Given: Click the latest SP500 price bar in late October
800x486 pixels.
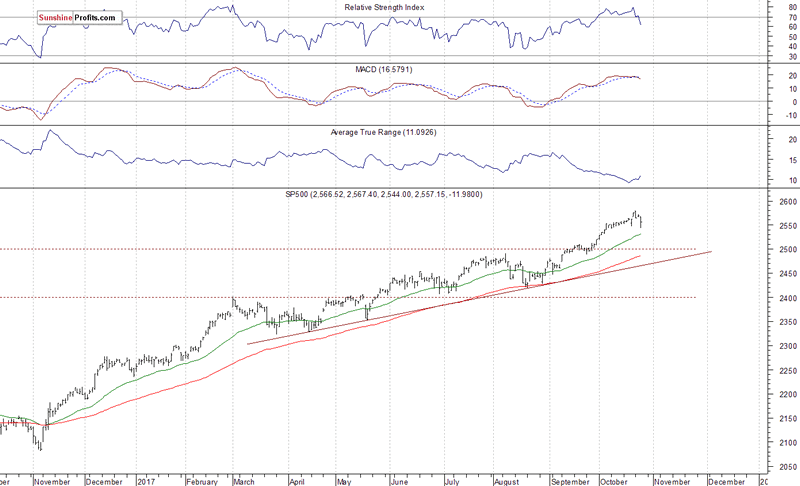Looking at the screenshot, I should coord(640,220).
